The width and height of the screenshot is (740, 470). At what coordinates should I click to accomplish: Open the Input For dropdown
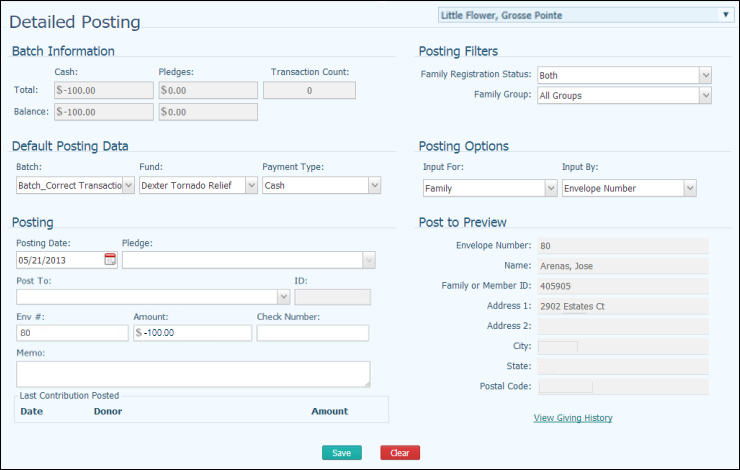[550, 188]
